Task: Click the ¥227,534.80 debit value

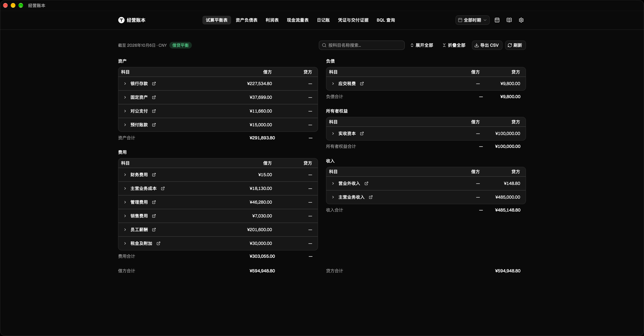Action: tap(259, 84)
